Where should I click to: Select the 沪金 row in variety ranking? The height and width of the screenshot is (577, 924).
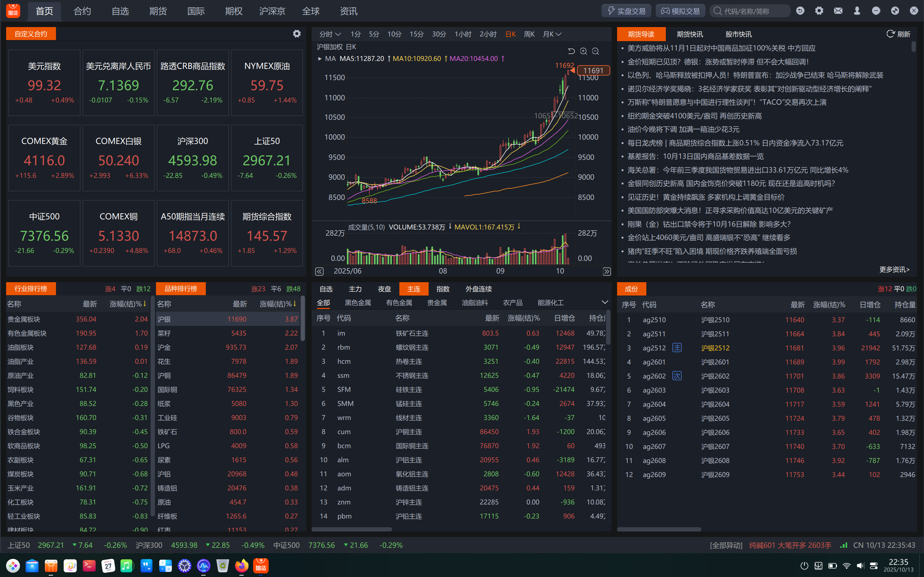click(x=228, y=347)
